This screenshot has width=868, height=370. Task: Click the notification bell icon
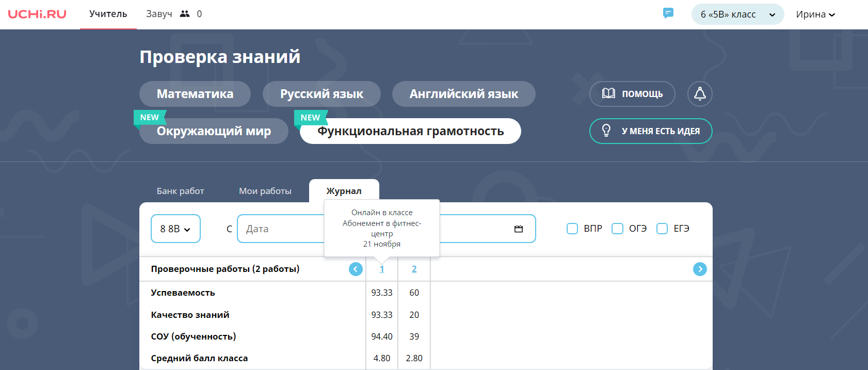(x=700, y=94)
